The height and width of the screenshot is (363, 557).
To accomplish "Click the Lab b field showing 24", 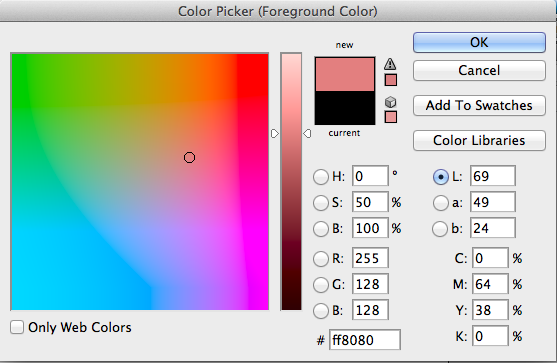I will tap(493, 228).
